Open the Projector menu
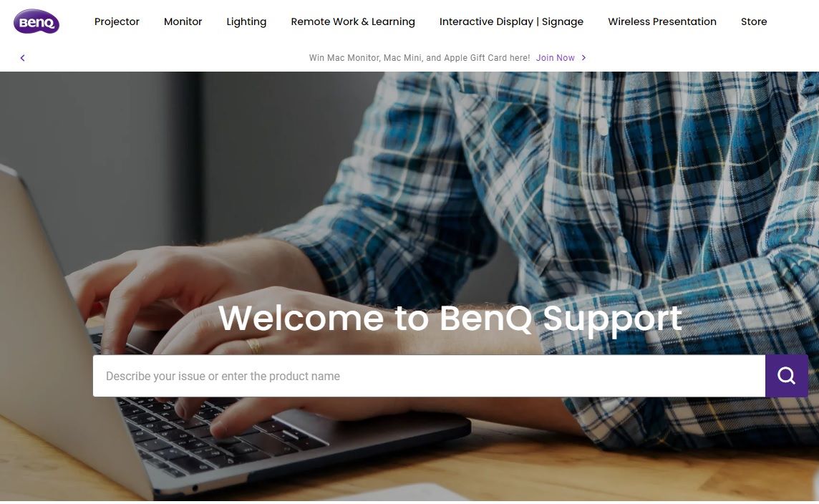The height and width of the screenshot is (504, 819). tap(117, 21)
